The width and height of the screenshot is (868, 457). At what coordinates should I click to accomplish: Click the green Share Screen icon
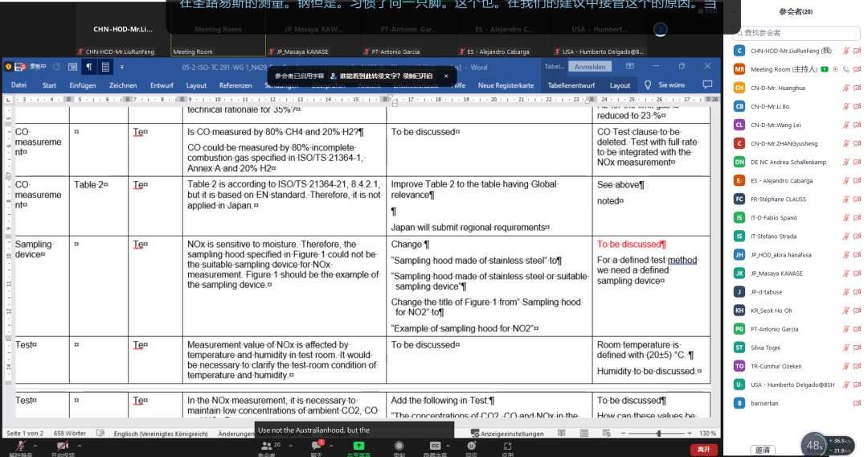[358, 446]
